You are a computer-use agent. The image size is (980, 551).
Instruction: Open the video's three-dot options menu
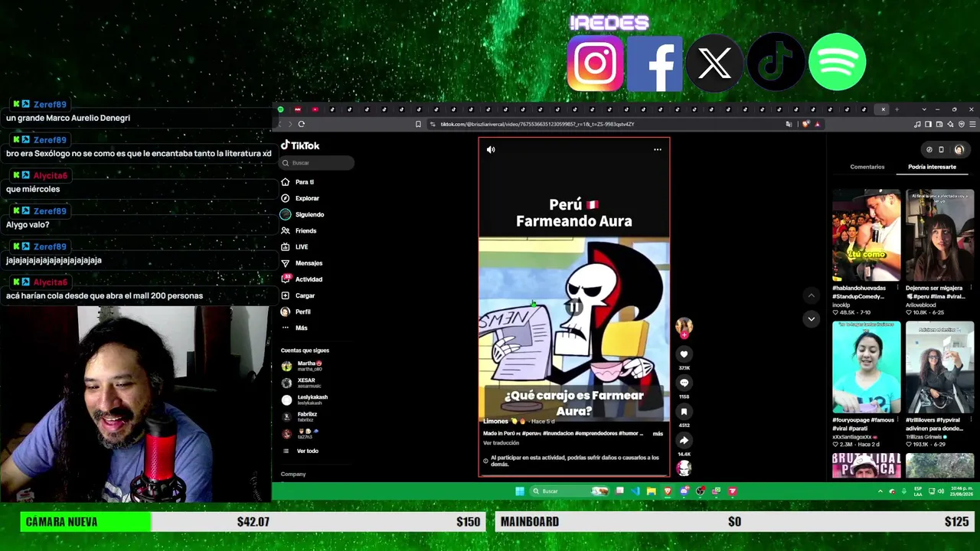pyautogui.click(x=658, y=150)
